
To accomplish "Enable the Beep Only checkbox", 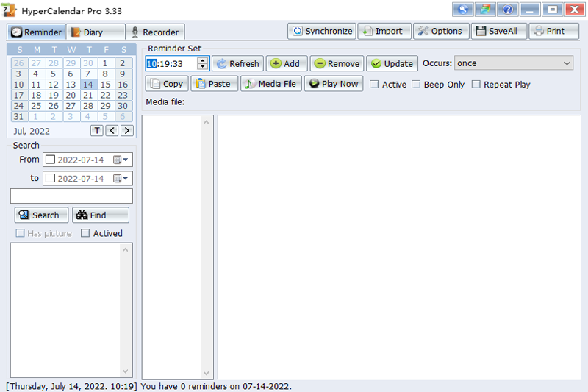I will (416, 85).
